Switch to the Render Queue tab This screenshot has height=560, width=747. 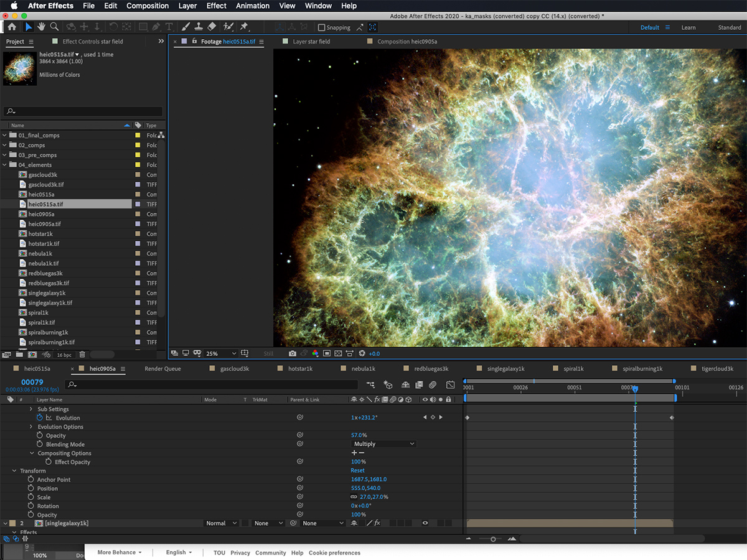(x=162, y=369)
